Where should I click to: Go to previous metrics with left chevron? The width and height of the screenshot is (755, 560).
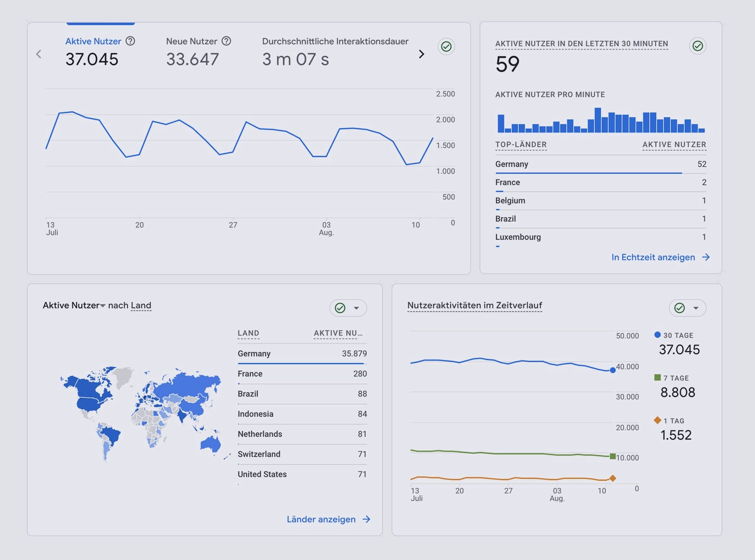[x=39, y=54]
